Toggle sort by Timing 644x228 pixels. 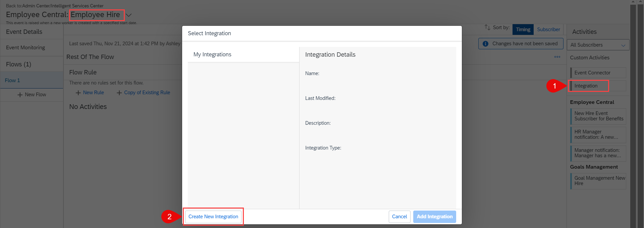(x=523, y=30)
